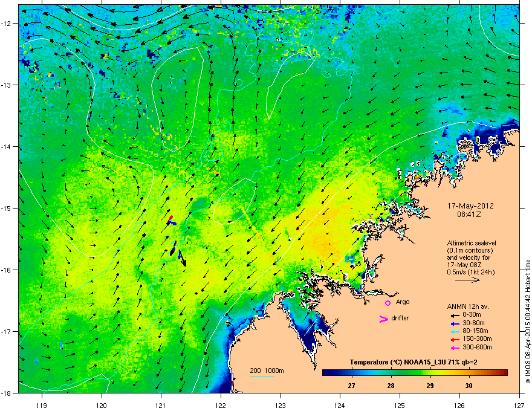Click the '0.5m/s (1kt 24h)' text

tap(470, 272)
